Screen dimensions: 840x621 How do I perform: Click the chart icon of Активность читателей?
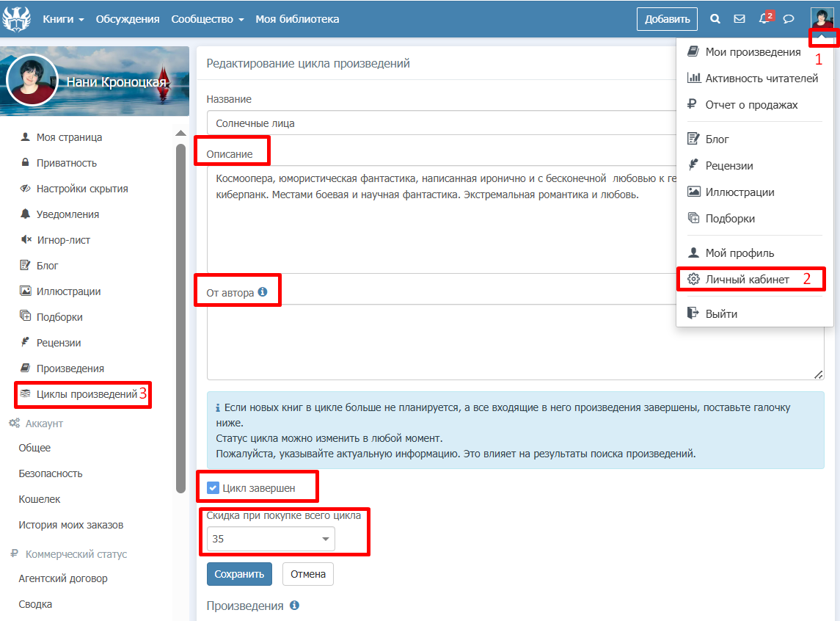(x=694, y=78)
